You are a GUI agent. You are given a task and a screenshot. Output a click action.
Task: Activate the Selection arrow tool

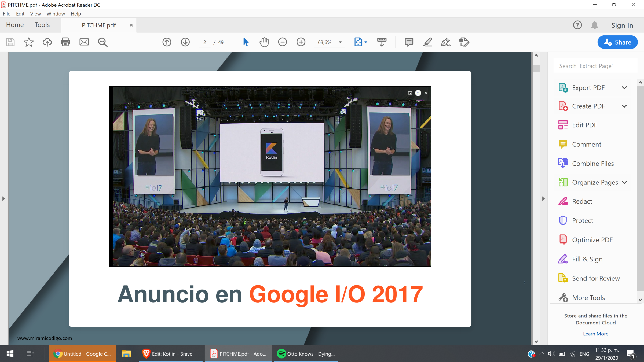(246, 42)
